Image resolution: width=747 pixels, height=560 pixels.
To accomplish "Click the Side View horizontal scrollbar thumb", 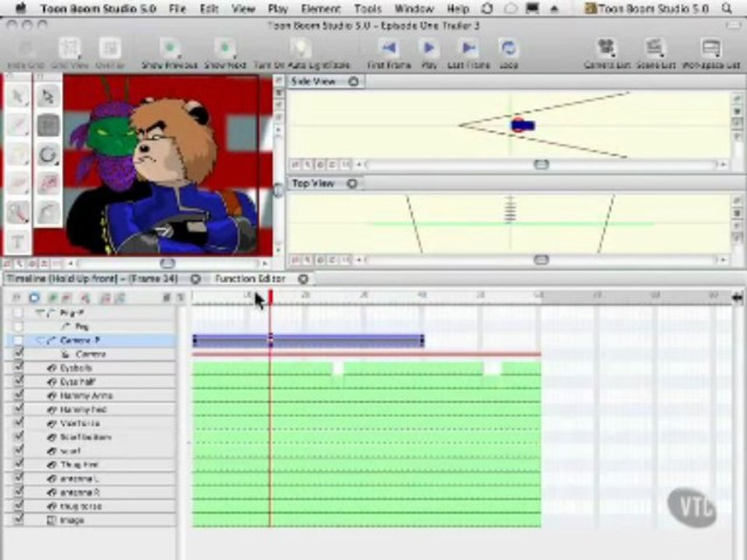I will click(542, 165).
